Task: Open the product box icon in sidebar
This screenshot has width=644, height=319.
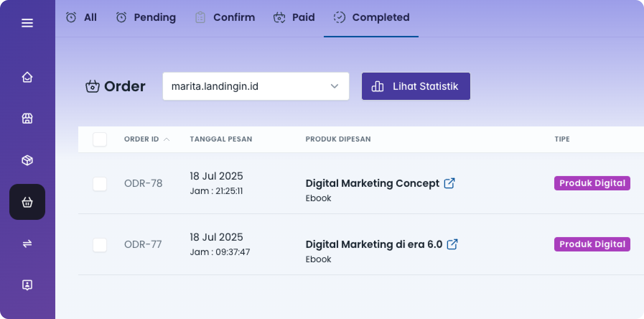Action: 27,160
